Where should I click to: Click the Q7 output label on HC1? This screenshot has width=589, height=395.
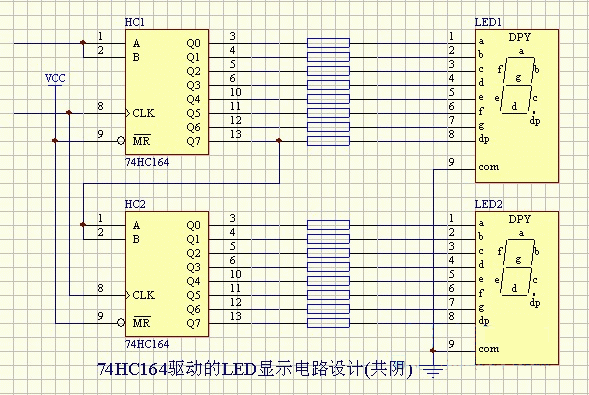coord(193,142)
